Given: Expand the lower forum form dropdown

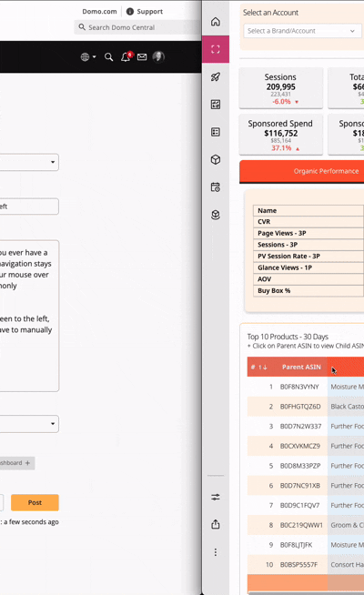Looking at the screenshot, I should click(x=29, y=423).
